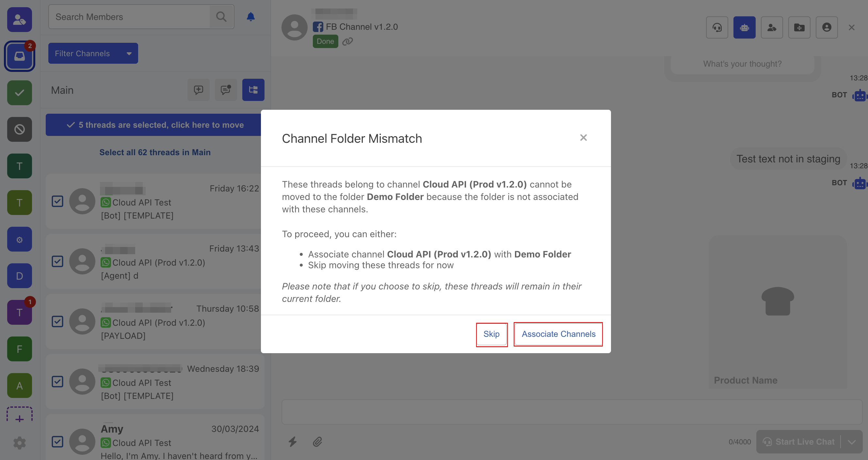Expand the Filter Channels dropdown

coord(93,53)
